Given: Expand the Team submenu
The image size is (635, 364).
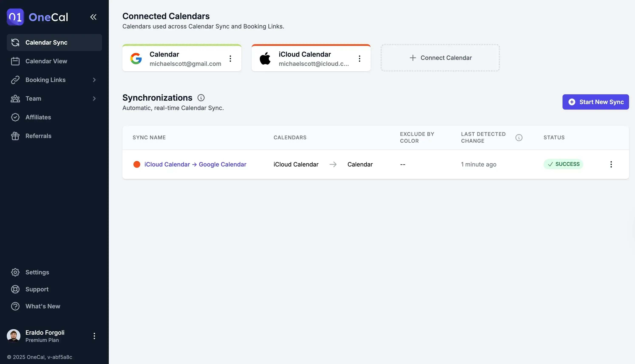Looking at the screenshot, I should [x=94, y=99].
